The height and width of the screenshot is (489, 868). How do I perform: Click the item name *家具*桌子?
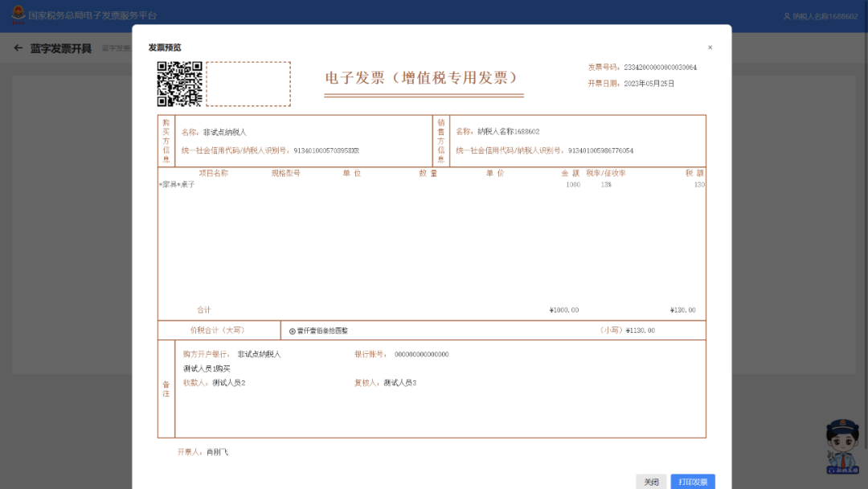[177, 185]
